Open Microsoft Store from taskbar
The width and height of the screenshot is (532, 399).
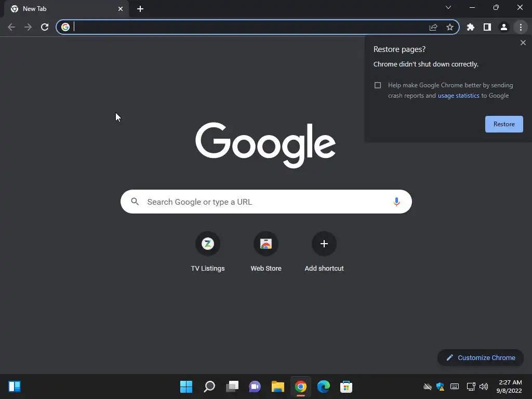[346, 387]
